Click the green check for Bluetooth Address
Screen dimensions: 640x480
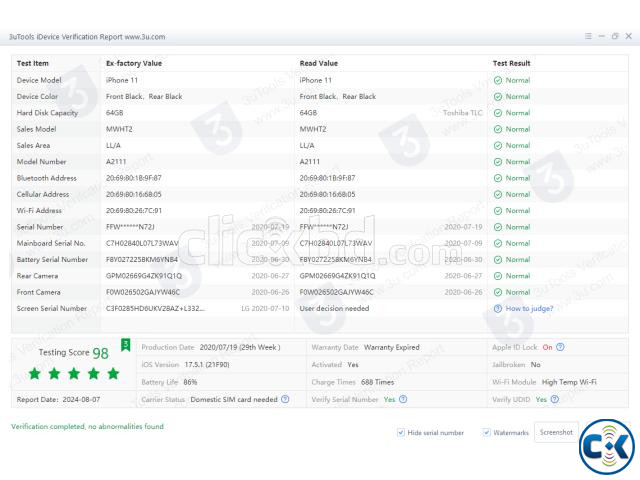(x=498, y=178)
